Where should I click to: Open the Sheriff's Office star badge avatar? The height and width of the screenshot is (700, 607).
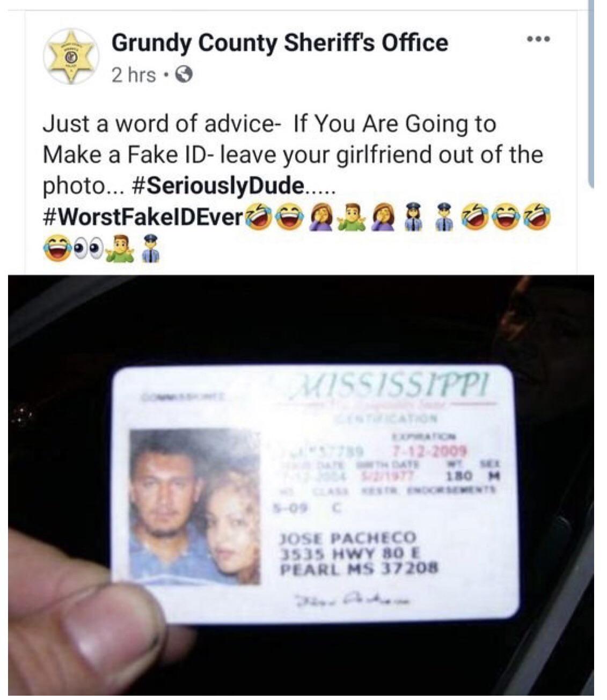pos(70,56)
